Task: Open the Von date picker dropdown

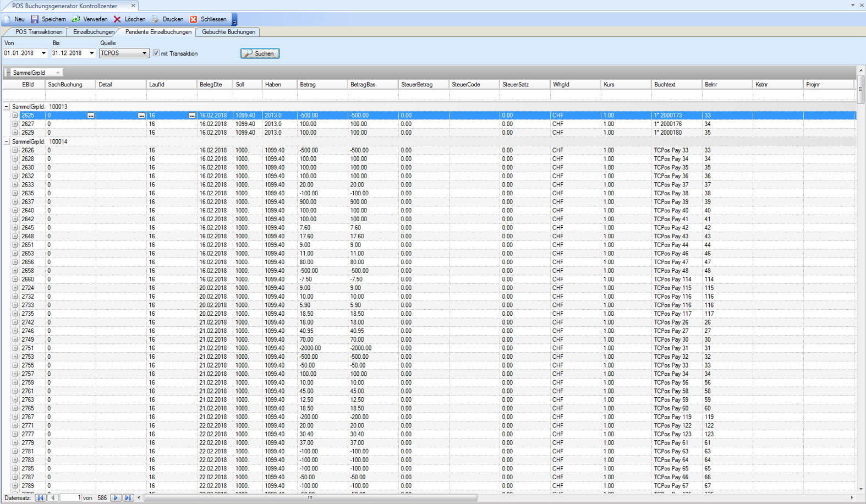Action: pos(43,53)
